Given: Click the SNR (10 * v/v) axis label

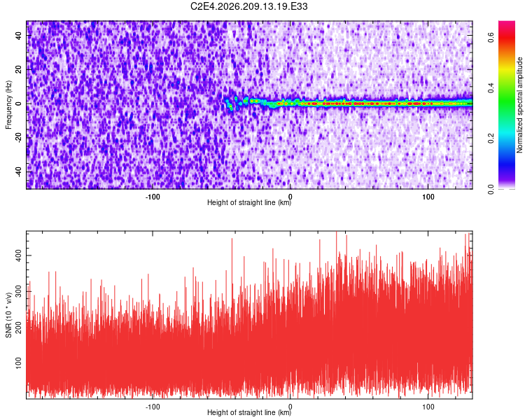Looking at the screenshot, I should click(8, 315).
